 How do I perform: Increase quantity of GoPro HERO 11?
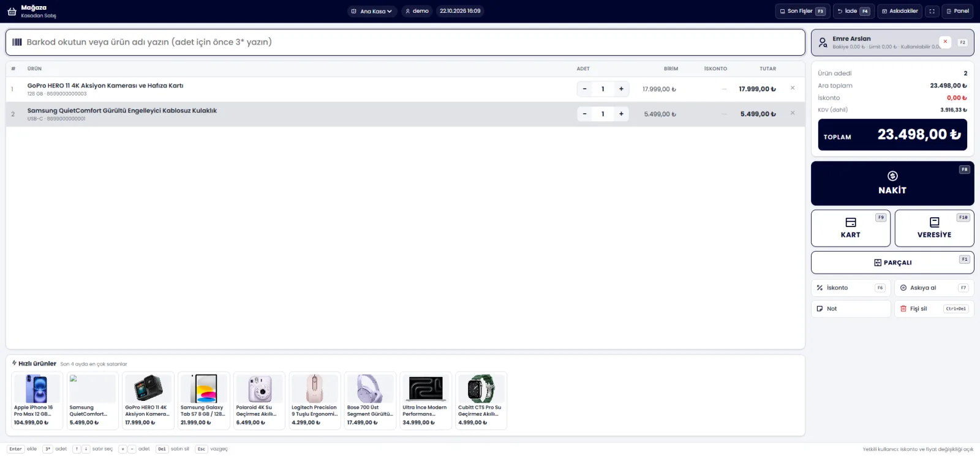coord(621,89)
